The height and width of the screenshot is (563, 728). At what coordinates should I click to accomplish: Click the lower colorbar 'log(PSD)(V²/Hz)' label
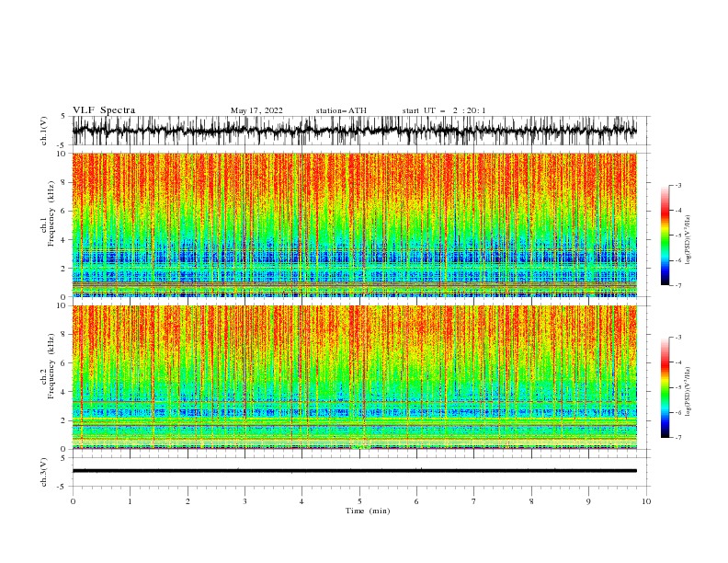click(x=688, y=392)
